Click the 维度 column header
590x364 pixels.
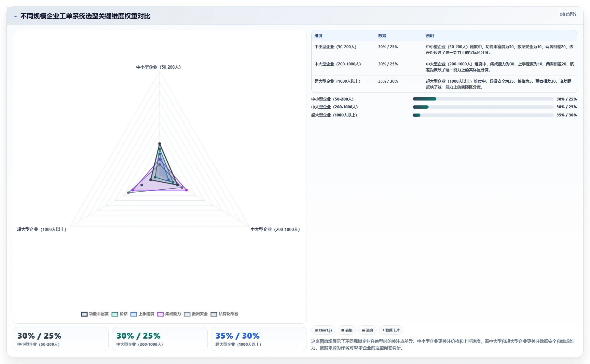pyautogui.click(x=318, y=36)
